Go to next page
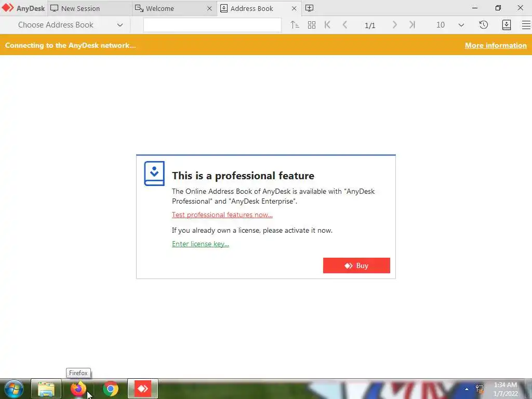Viewport: 532px width, 399px height. (x=394, y=25)
